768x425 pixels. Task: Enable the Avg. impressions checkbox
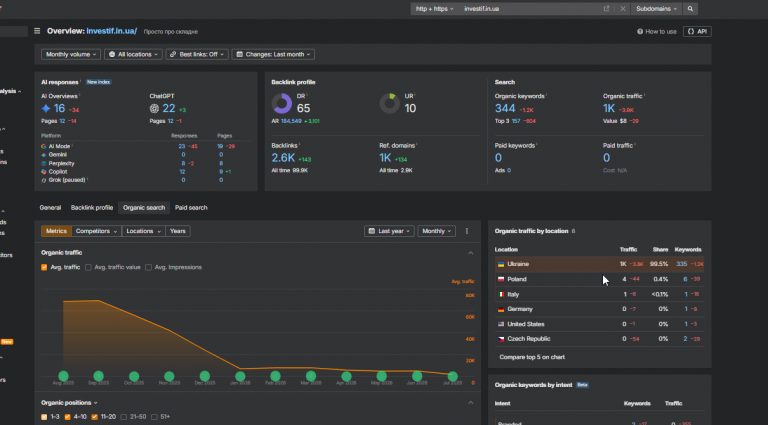148,267
